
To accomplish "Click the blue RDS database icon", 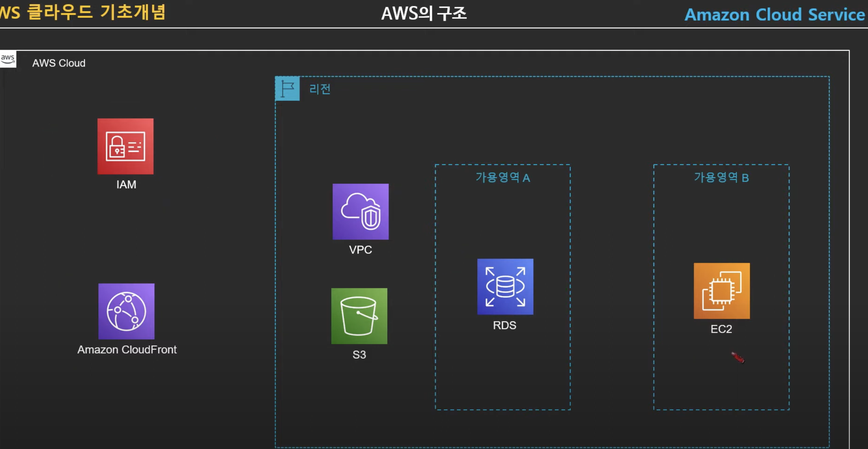I will click(505, 287).
